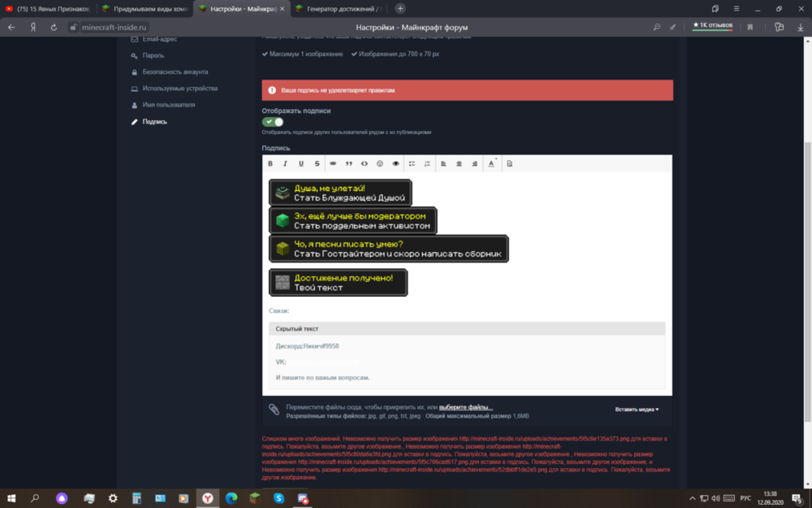Insert a bulleted list in the editor
The image size is (812, 508).
tap(412, 164)
